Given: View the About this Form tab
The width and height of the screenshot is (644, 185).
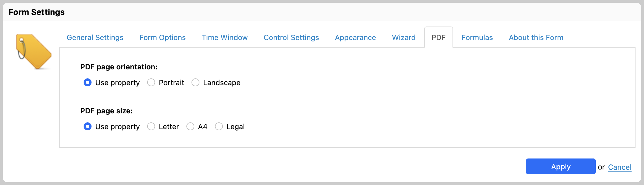Looking at the screenshot, I should click(536, 38).
